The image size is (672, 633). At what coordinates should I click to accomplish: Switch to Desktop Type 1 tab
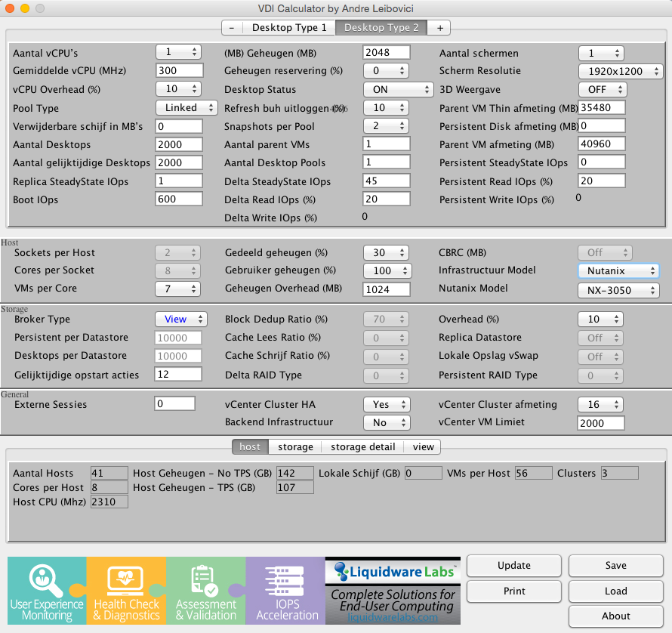point(289,28)
